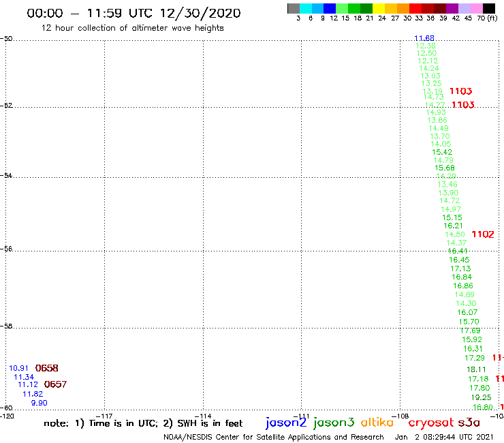Viewport: 504px width, 443px height.
Task: Click the 14.97 wave height value
Action: (x=451, y=209)
